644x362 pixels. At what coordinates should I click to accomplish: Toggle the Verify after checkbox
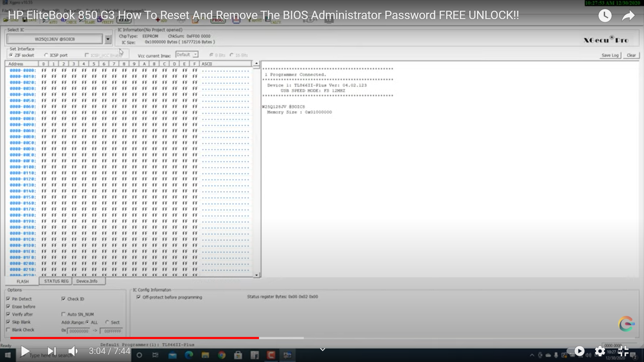click(x=8, y=314)
